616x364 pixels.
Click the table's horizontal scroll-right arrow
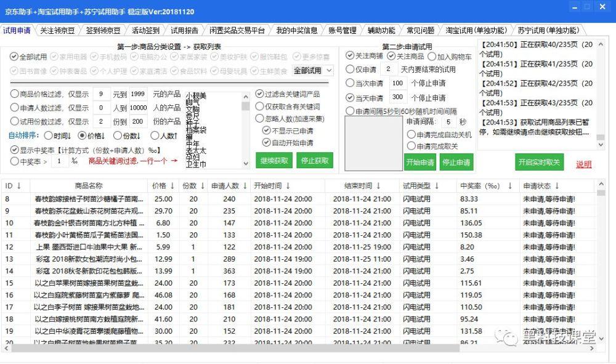pyautogui.click(x=592, y=348)
